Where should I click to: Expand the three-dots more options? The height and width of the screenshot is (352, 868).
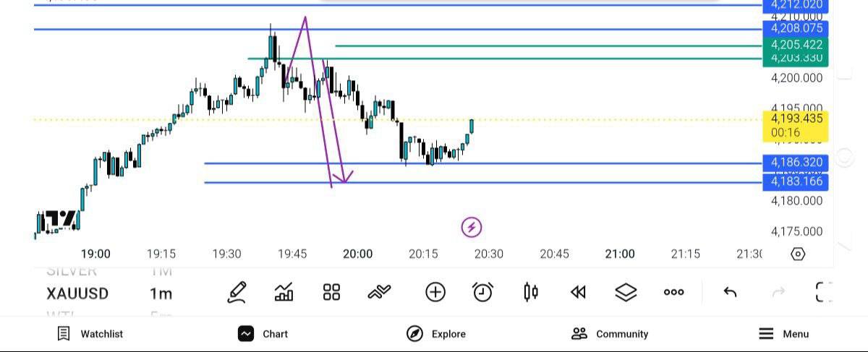(673, 292)
